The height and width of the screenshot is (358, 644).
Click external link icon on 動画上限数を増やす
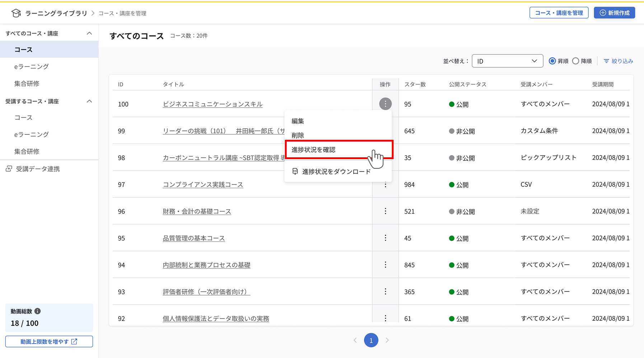point(74,342)
